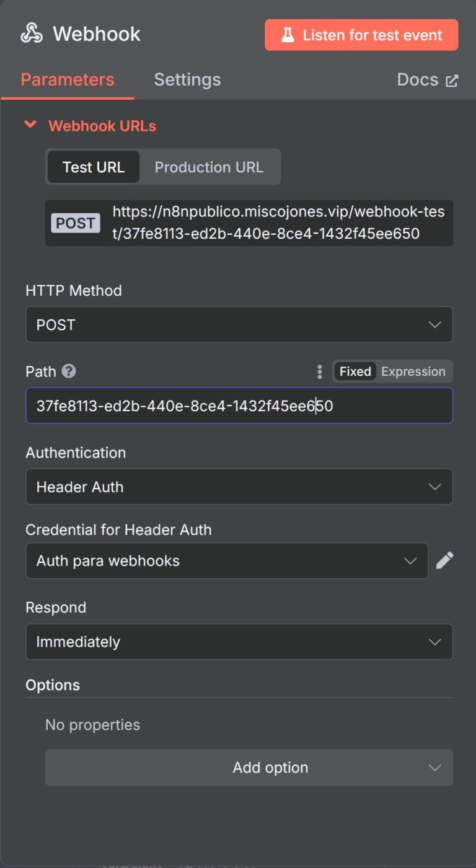Click Listen for test event
This screenshot has width=476, height=868.
pos(361,35)
